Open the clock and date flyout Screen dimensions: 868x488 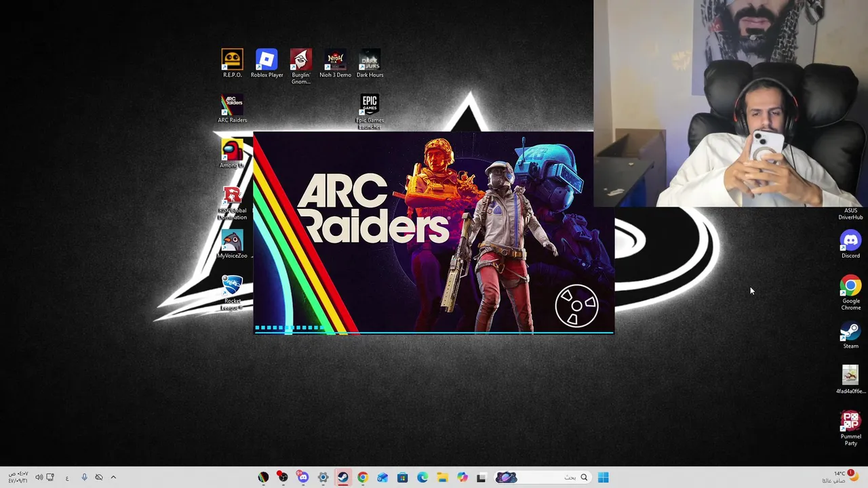pyautogui.click(x=18, y=477)
